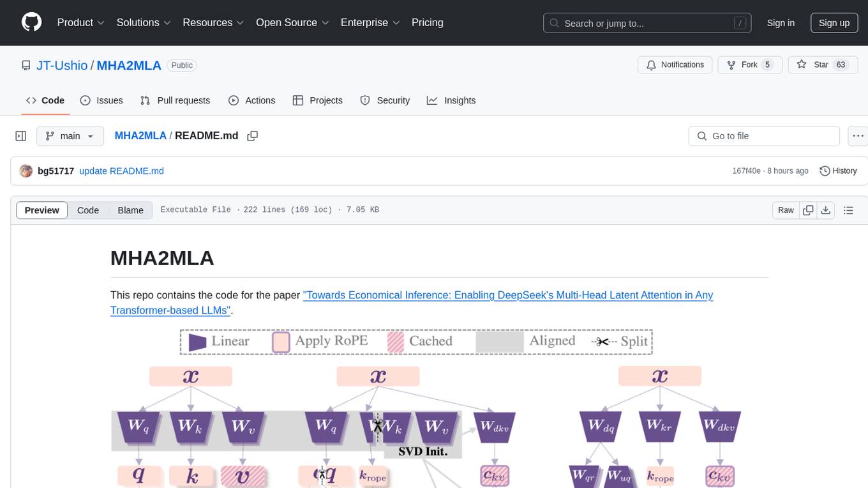Open the JT-Ushio owner profile
Image resolution: width=868 pixels, height=488 pixels.
point(62,65)
